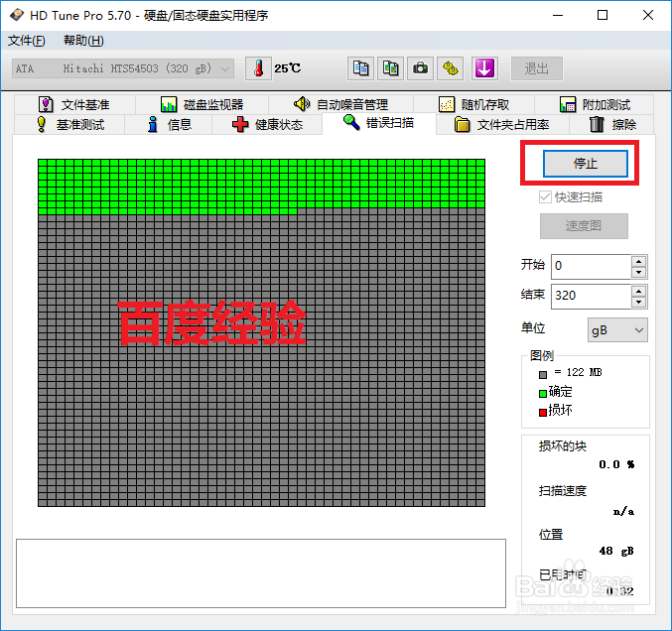The image size is (672, 631).
Task: Switch to the 磁盘监视器 tab
Action: coord(202,104)
